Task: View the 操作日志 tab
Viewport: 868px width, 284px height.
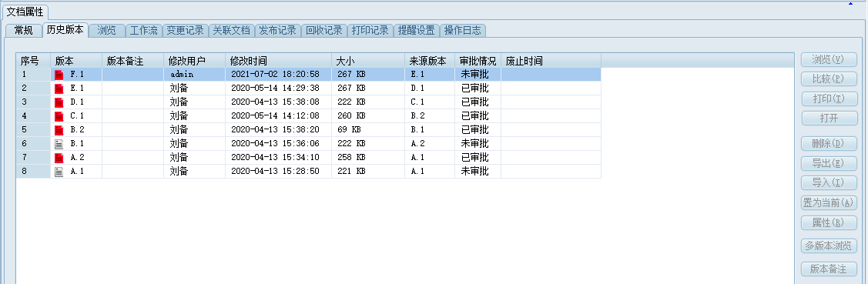Action: [x=463, y=31]
